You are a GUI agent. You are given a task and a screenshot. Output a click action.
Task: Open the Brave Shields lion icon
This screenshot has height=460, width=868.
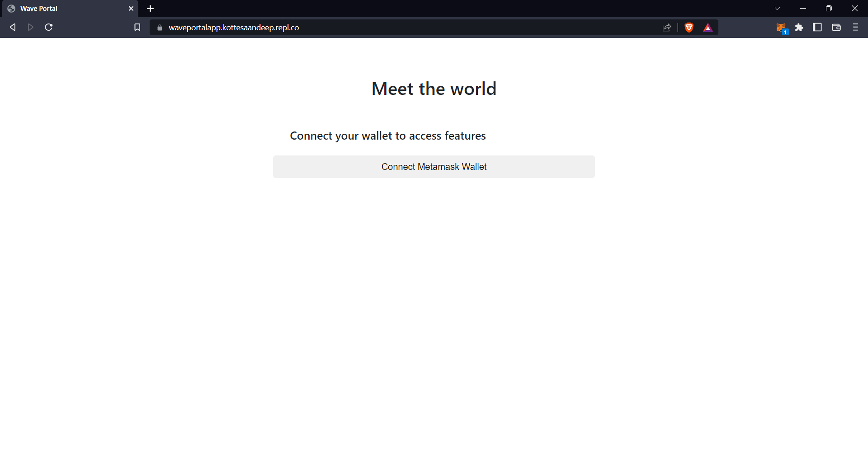click(x=689, y=28)
